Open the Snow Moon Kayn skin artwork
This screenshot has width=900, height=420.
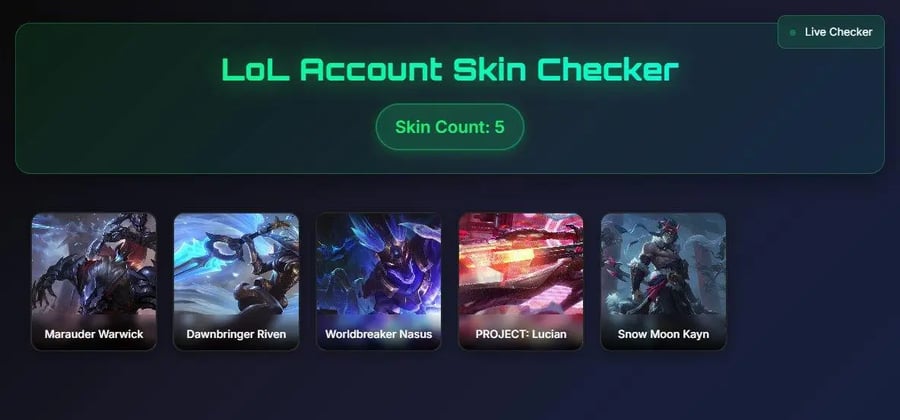(663, 264)
